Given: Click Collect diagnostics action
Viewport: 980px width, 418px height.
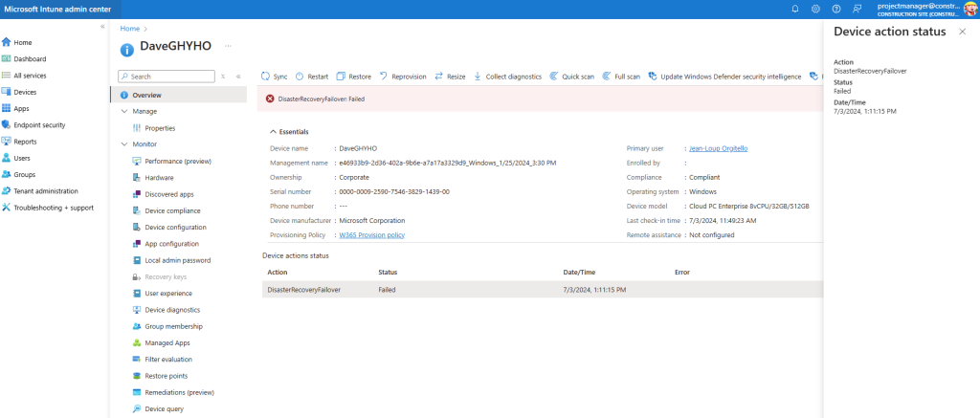Looking at the screenshot, I should (507, 77).
